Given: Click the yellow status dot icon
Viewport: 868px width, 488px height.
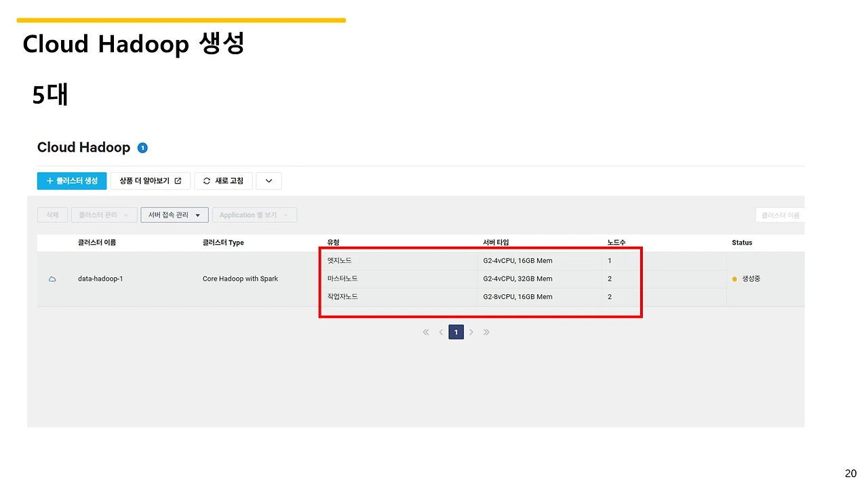Looking at the screenshot, I should [x=734, y=279].
